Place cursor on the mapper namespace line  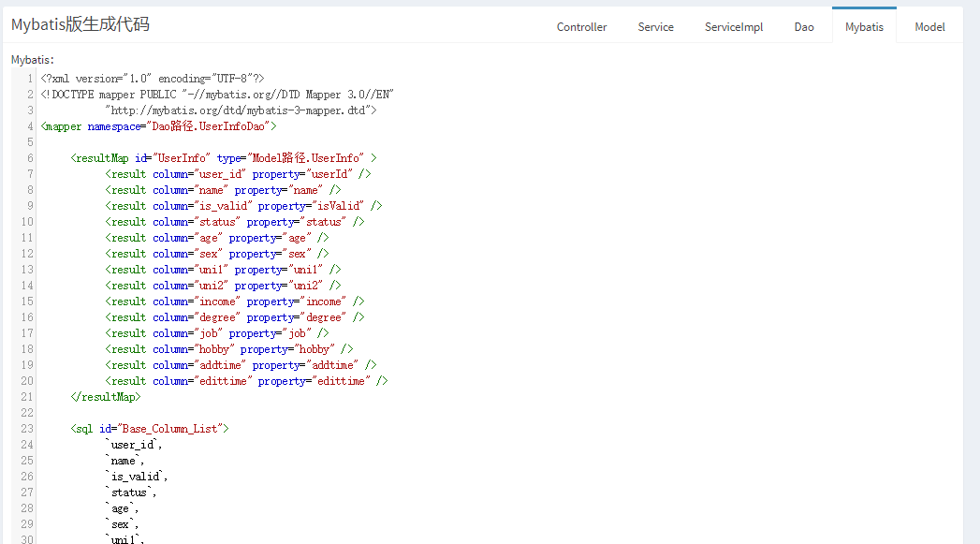158,126
